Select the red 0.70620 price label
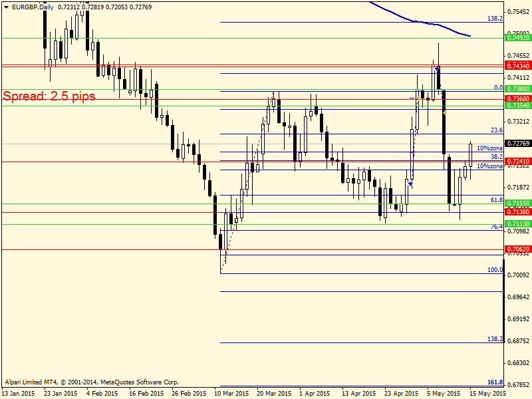The width and height of the screenshot is (532, 399). [518, 249]
